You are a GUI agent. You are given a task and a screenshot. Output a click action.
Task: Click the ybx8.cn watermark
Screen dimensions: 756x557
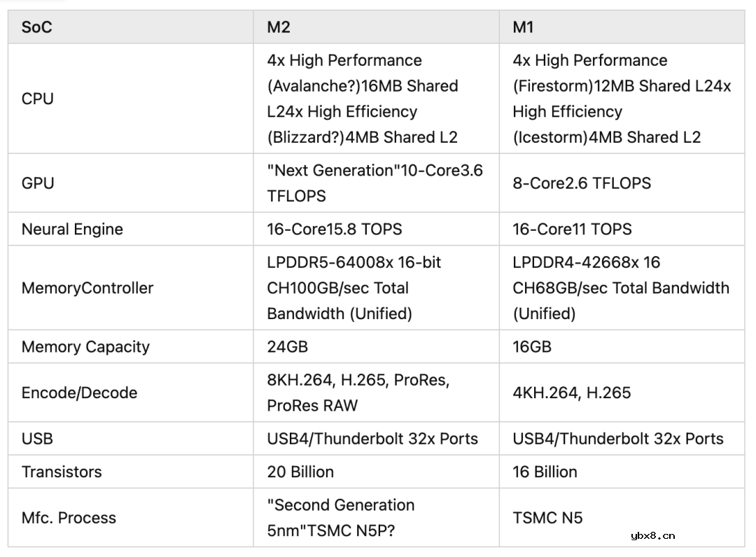652,536
